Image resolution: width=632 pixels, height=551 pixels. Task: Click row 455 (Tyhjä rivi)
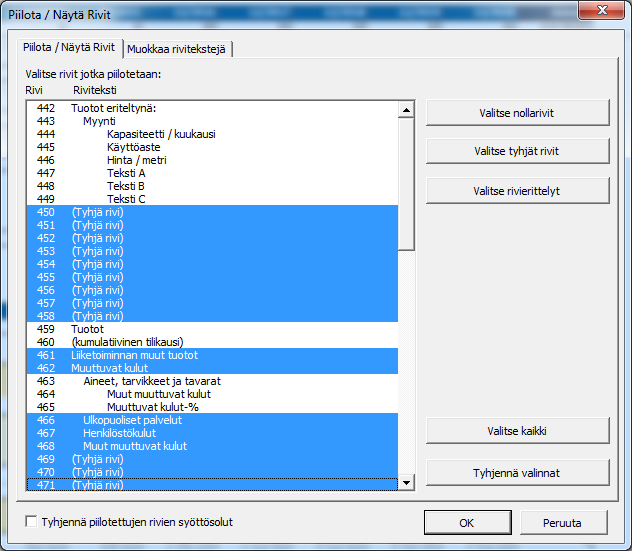pos(212,277)
